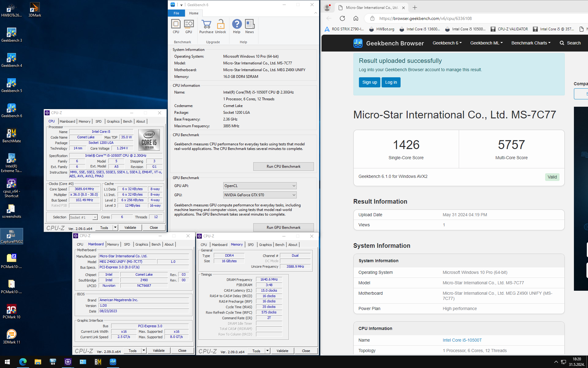Select the CapturePNG2 desktop icon
Screen dimensions: 588x368
click(x=12, y=236)
